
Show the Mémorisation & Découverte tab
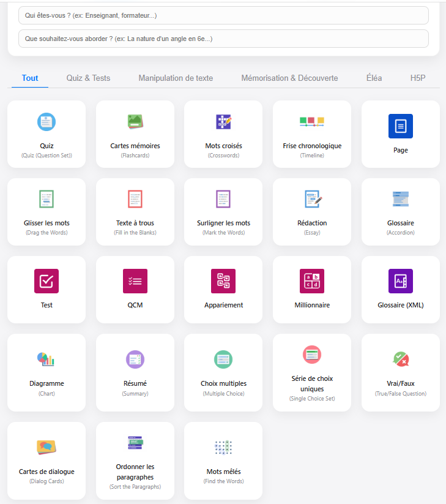point(289,78)
